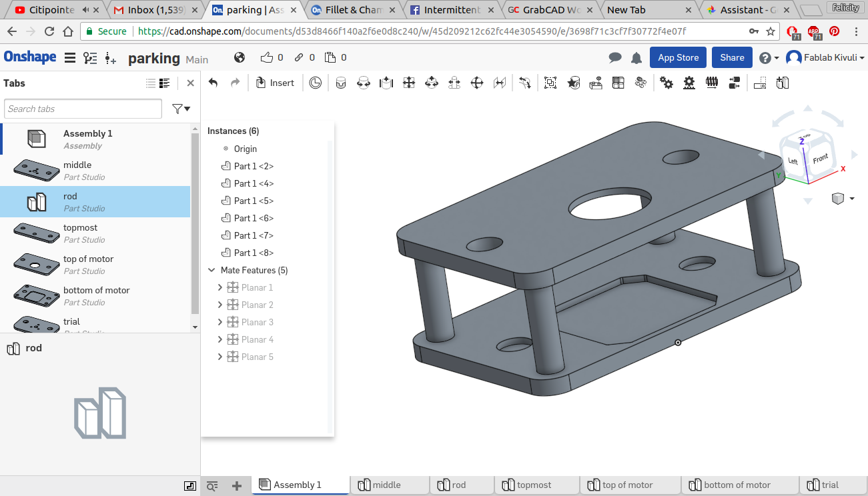Collapse the Mate Features section

tap(212, 271)
